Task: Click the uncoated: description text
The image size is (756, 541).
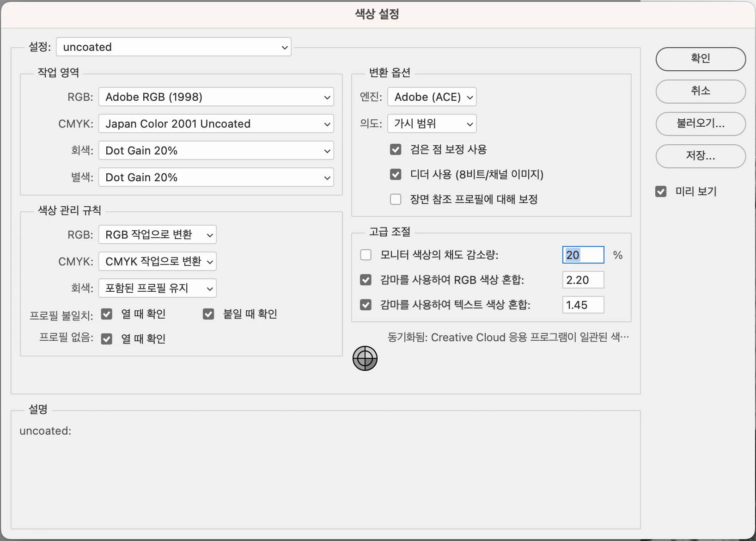Action: click(x=45, y=431)
